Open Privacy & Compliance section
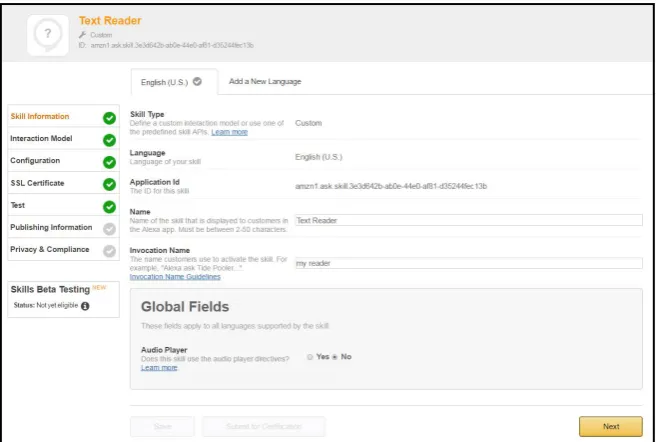 pos(63,249)
